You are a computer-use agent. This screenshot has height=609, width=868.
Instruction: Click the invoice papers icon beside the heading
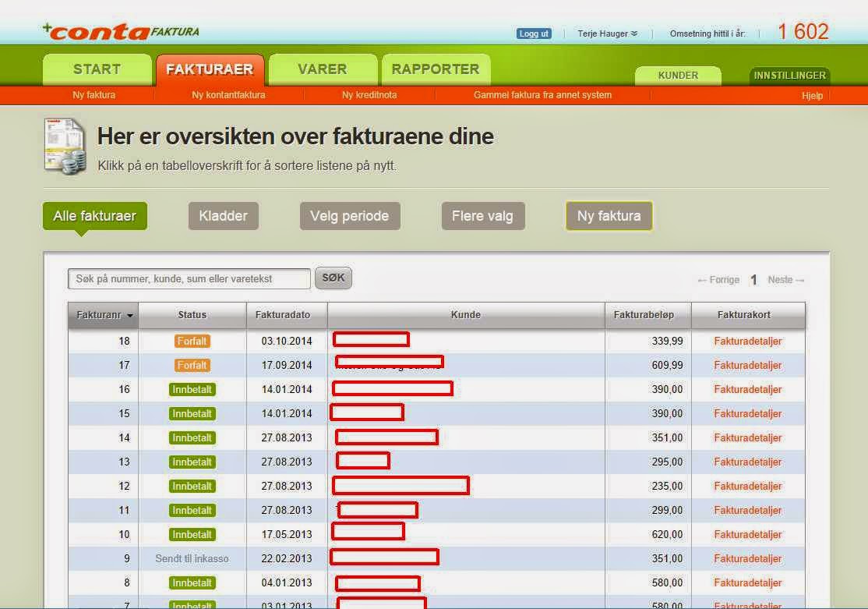[62, 145]
